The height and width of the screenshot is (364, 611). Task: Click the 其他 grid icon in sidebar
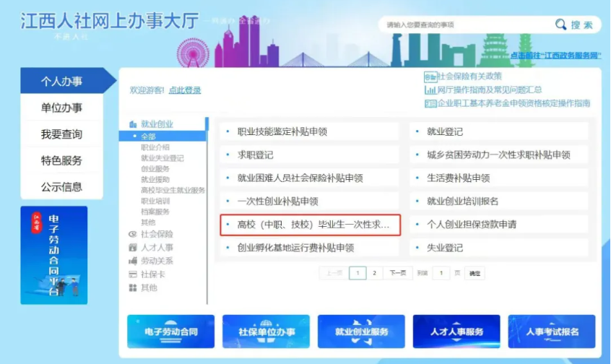(132, 287)
